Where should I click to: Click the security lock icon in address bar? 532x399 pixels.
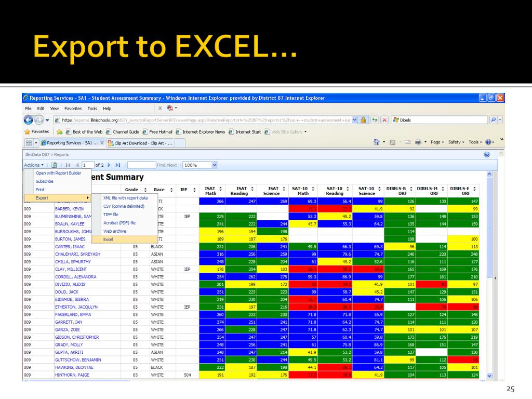pos(363,120)
